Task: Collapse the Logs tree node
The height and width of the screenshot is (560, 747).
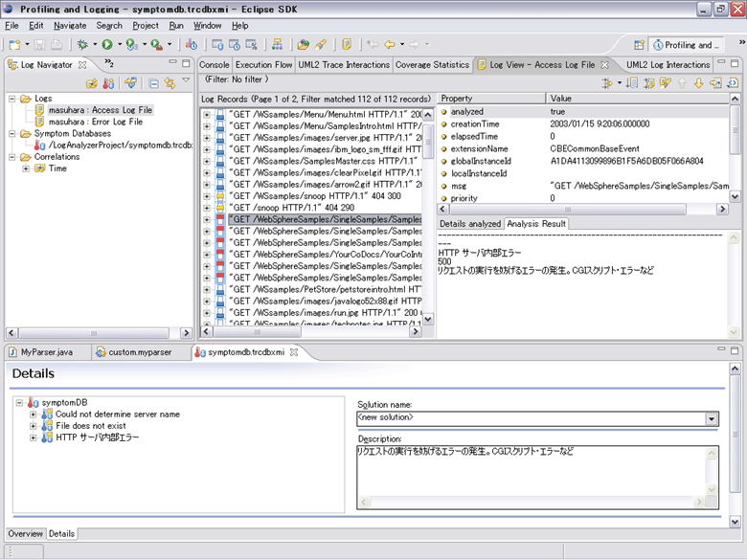Action: tap(12, 99)
